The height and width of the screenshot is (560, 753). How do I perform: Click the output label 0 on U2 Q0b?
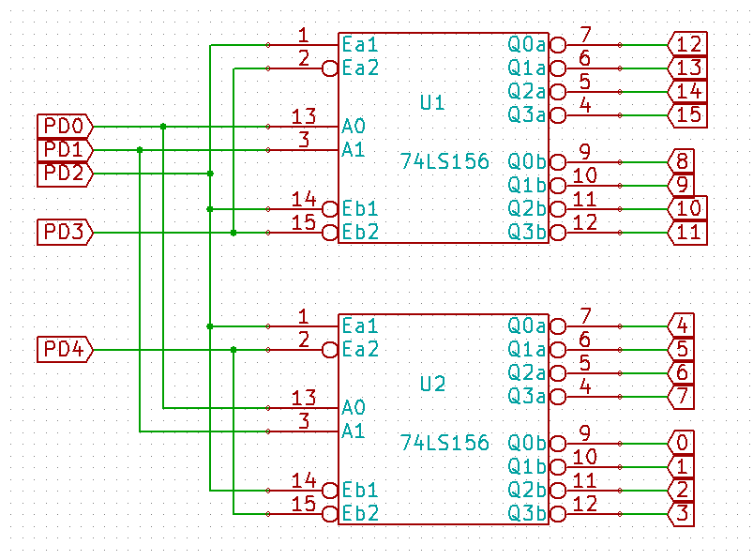[x=682, y=443]
